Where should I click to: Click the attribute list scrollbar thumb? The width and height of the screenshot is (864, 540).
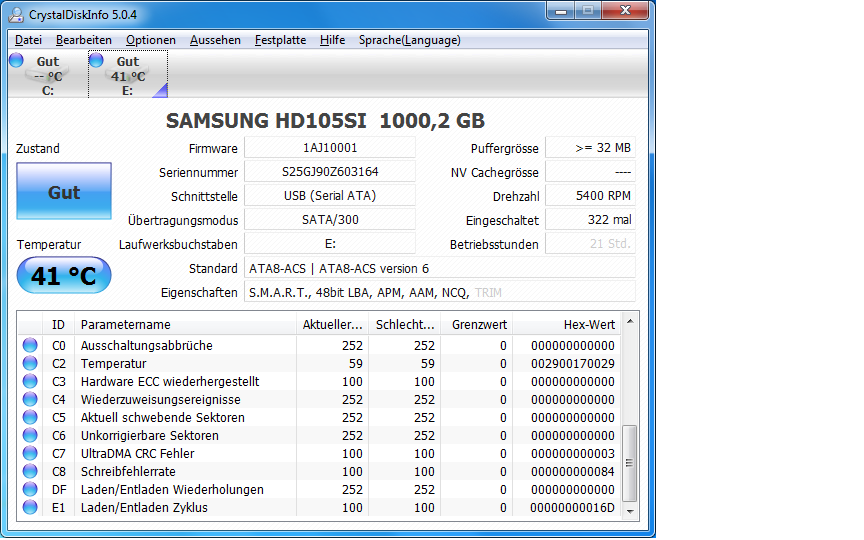[x=630, y=463]
